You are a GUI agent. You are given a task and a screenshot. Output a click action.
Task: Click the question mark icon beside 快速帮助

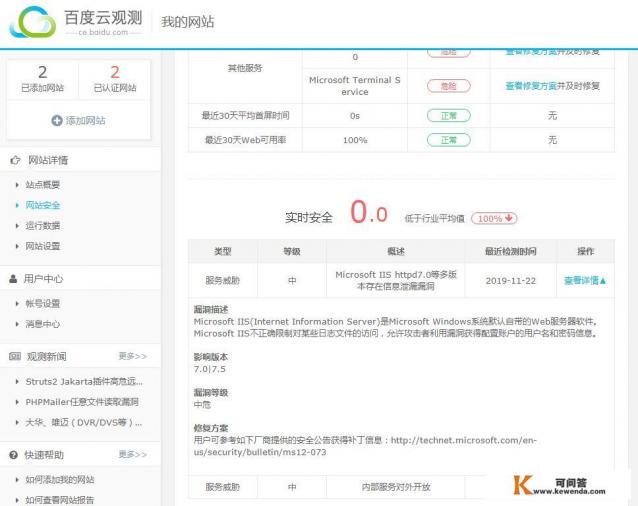13,455
